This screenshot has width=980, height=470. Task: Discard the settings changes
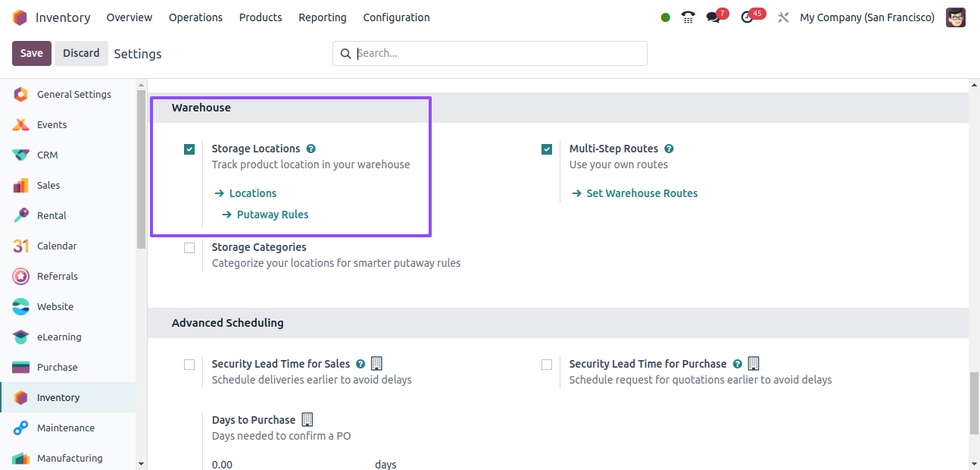pos(81,53)
